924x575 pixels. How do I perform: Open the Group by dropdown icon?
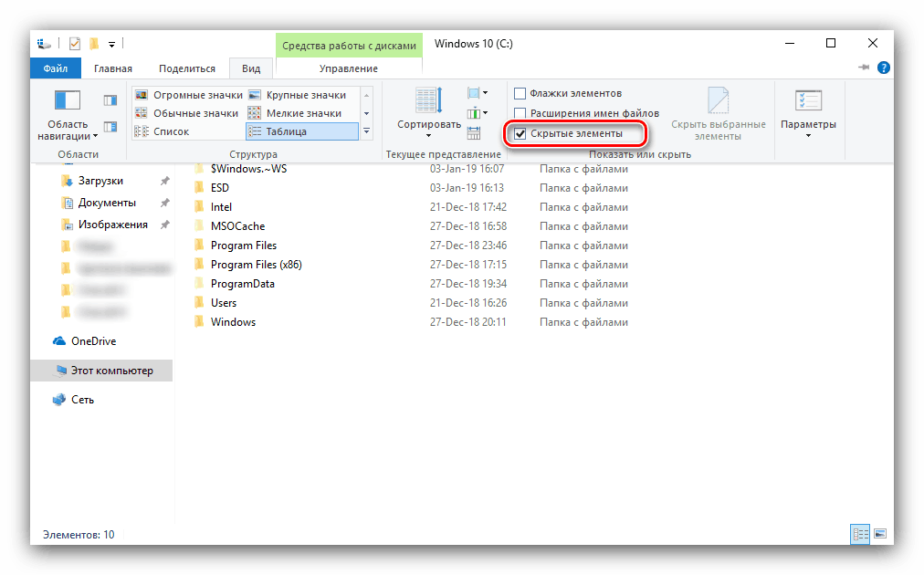click(x=478, y=93)
